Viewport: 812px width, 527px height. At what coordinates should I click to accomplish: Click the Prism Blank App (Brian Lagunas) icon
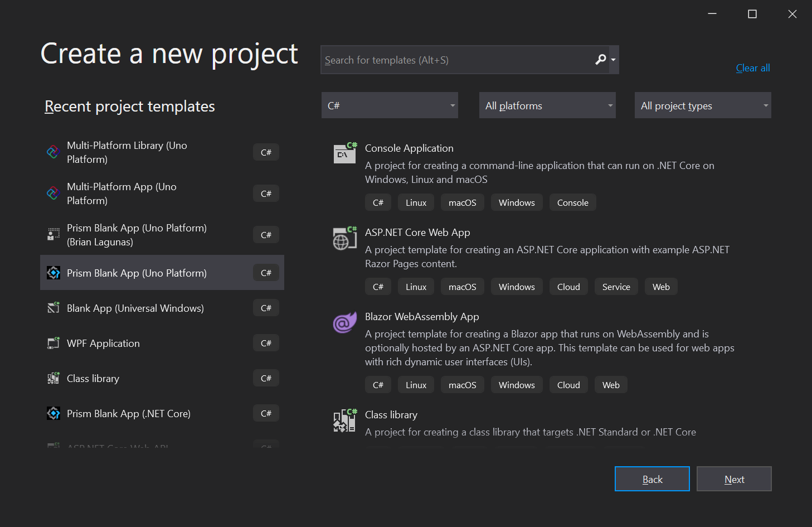54,235
